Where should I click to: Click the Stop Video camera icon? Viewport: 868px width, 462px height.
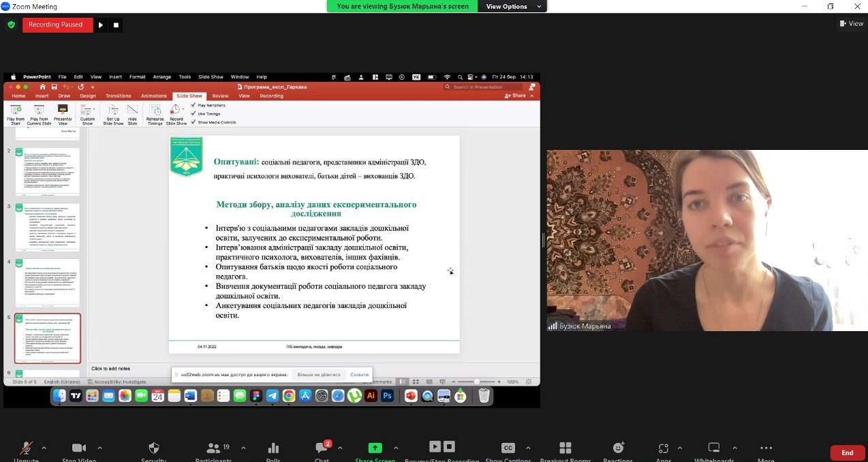[x=79, y=448]
